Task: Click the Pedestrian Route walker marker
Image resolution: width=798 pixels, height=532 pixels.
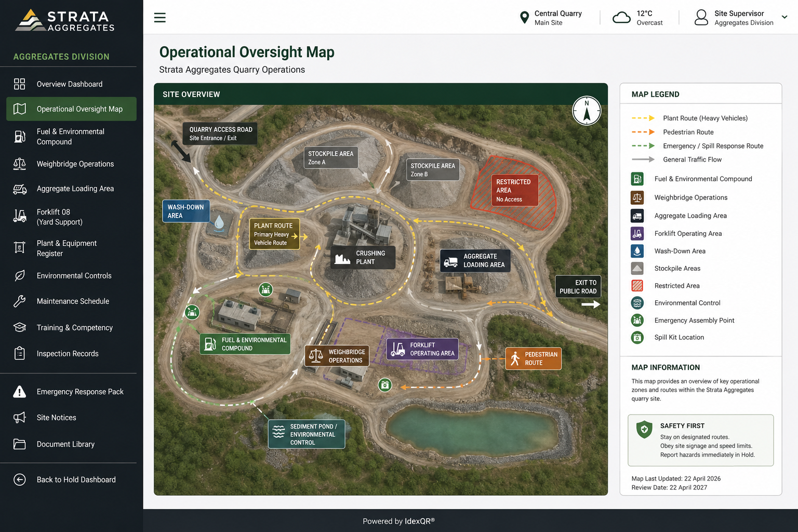Action: point(534,358)
